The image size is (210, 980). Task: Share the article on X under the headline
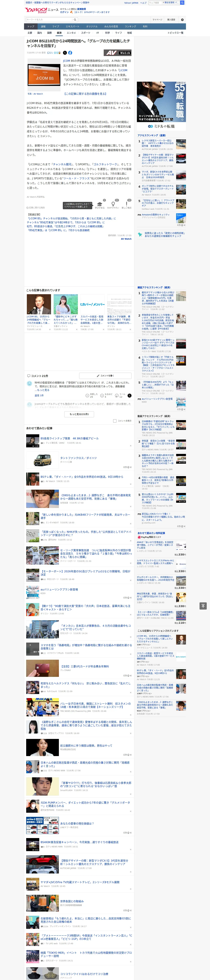pos(65,53)
